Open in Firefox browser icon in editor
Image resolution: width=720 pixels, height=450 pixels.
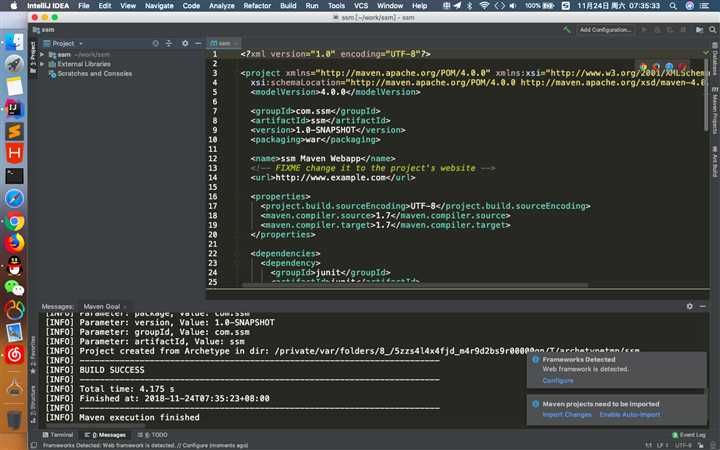coord(656,68)
